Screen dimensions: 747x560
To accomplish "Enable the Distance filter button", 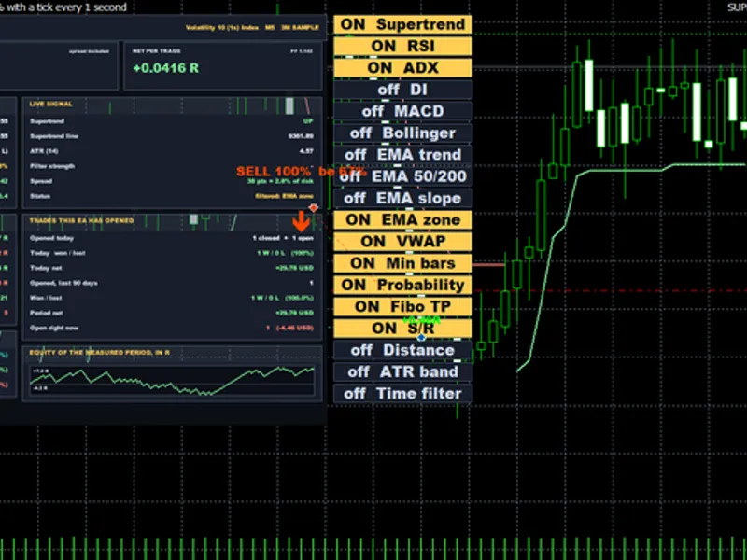I will 402,350.
